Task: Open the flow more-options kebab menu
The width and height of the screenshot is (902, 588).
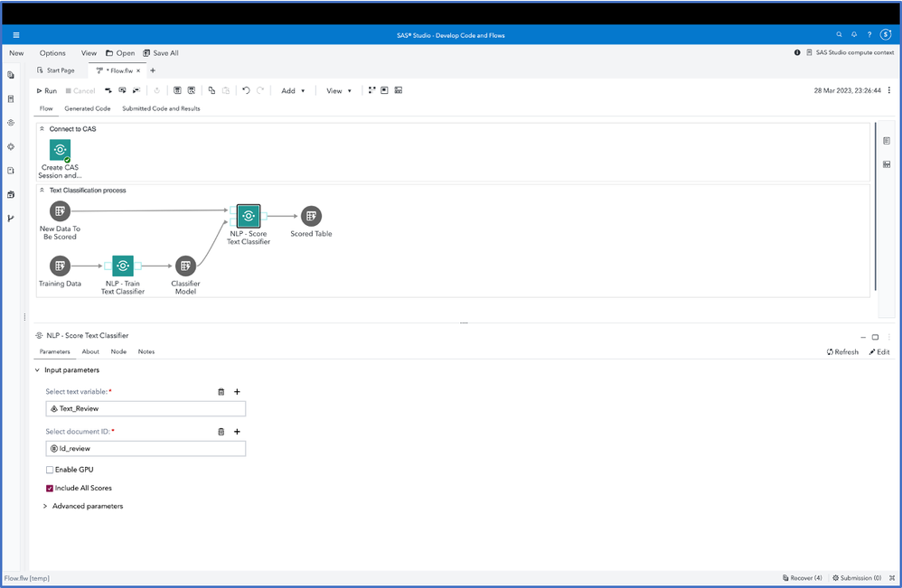Action: (x=889, y=90)
